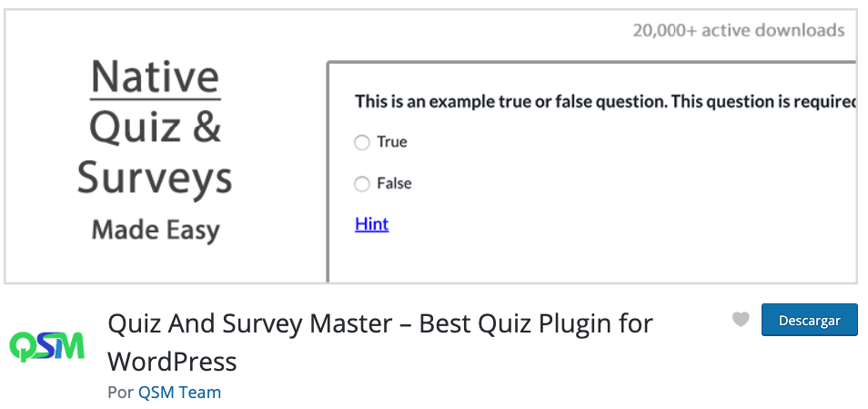Click the green QSM logo icon
Image resolution: width=868 pixels, height=409 pixels.
[x=47, y=346]
